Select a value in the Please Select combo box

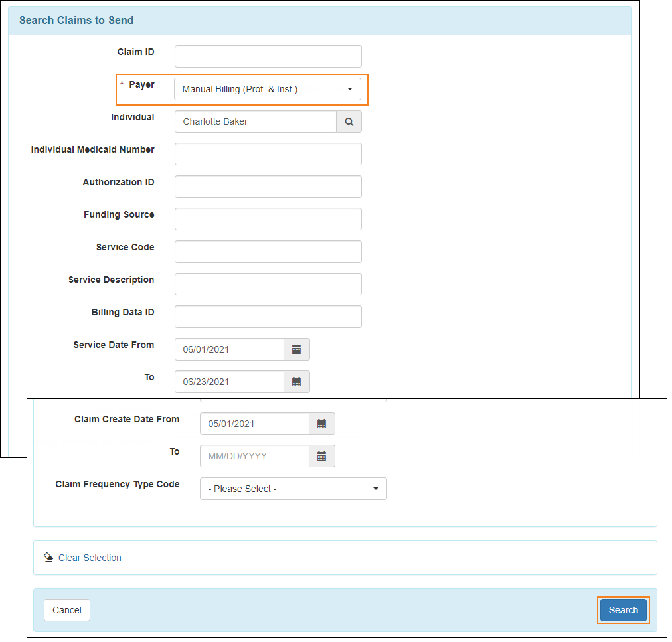[x=292, y=489]
